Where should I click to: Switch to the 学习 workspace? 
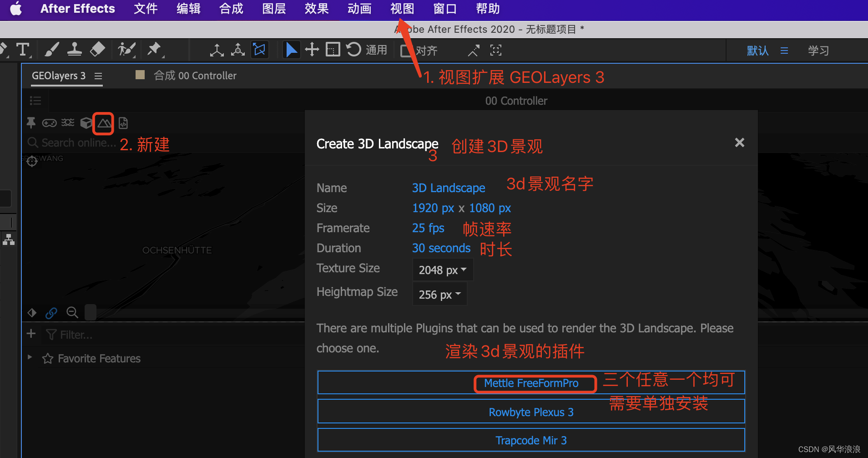click(x=818, y=51)
